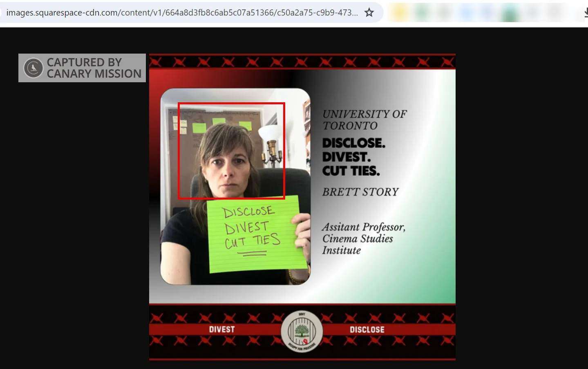Click the 'DIVEST' label on the red banner
This screenshot has width=588, height=369.
(x=222, y=329)
